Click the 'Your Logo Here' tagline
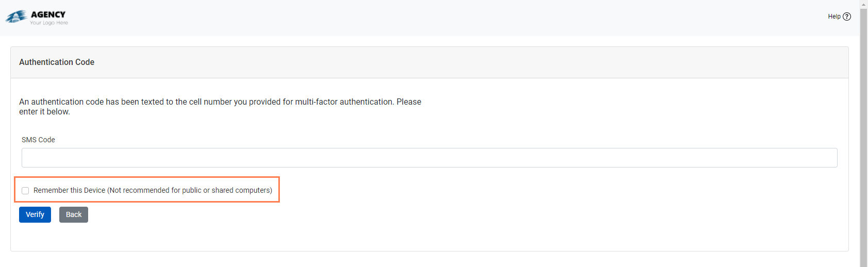The image size is (868, 267). (49, 23)
